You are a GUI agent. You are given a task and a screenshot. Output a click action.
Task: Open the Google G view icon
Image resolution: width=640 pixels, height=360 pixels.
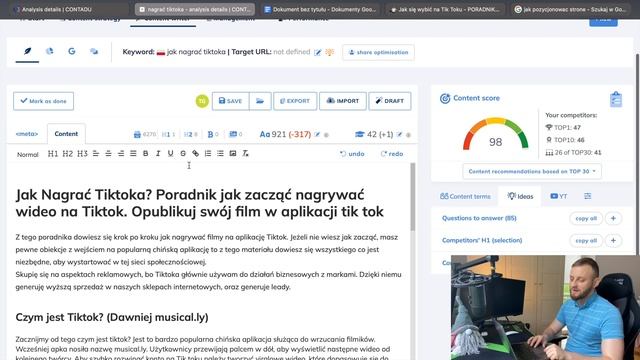coord(72,51)
